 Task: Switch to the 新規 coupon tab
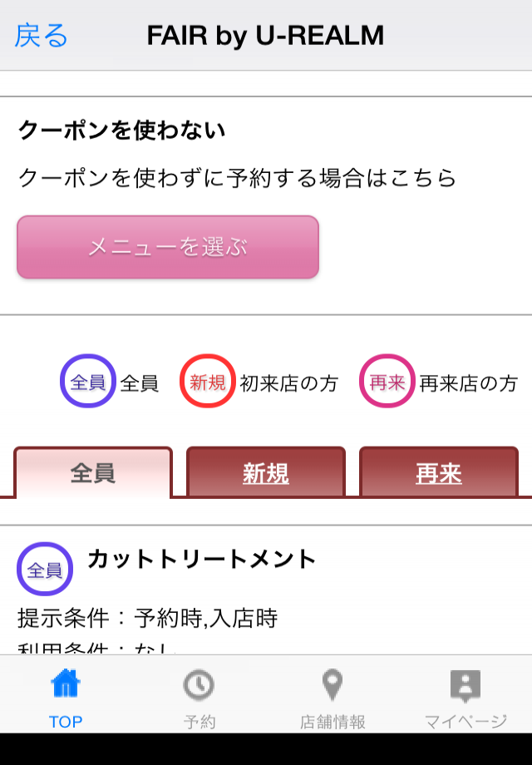tap(266, 472)
